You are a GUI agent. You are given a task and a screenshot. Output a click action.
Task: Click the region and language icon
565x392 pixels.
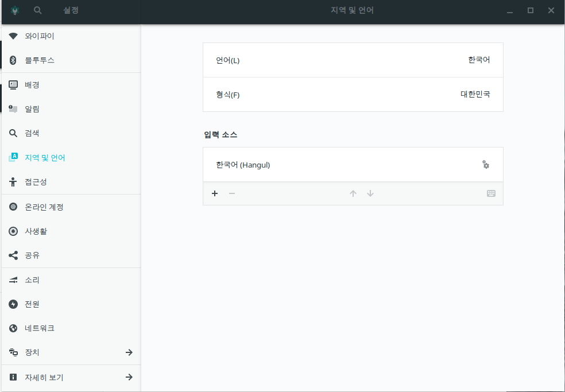click(13, 157)
